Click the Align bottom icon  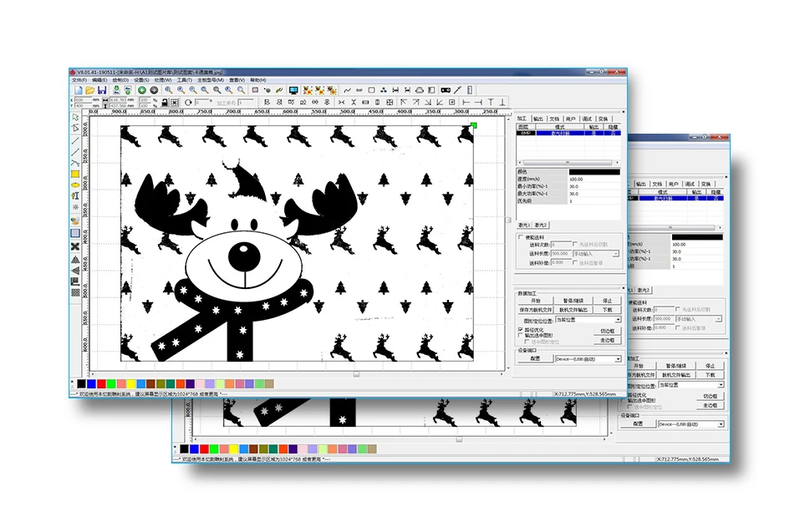click(502, 103)
